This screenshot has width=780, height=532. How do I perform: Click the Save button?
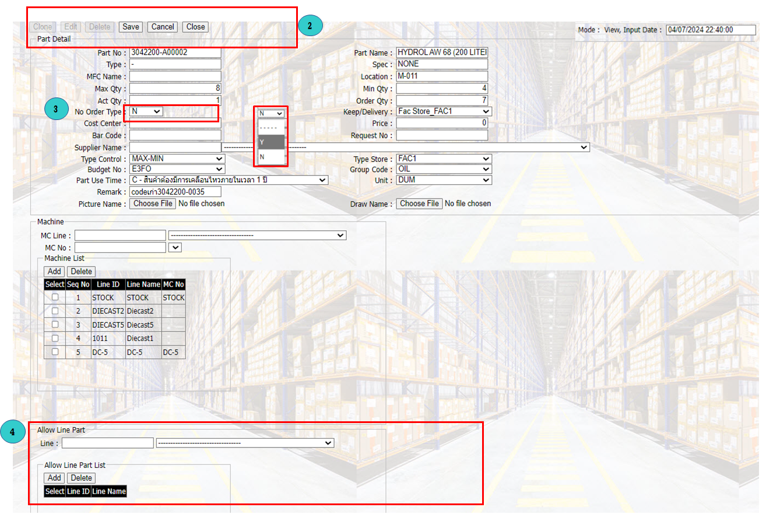coord(131,27)
